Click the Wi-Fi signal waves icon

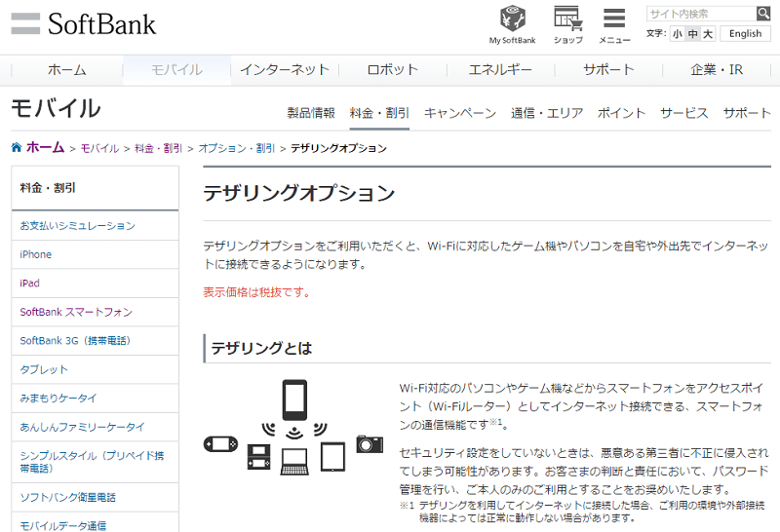[x=294, y=431]
